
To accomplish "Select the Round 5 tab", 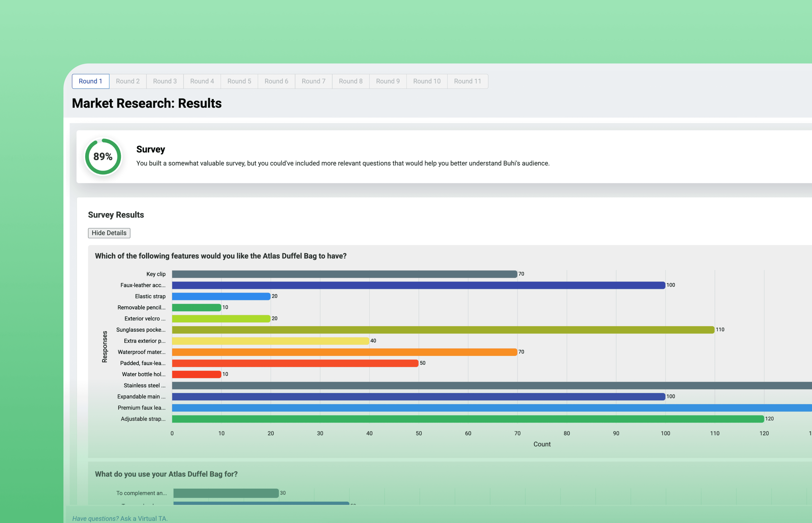I will (239, 81).
